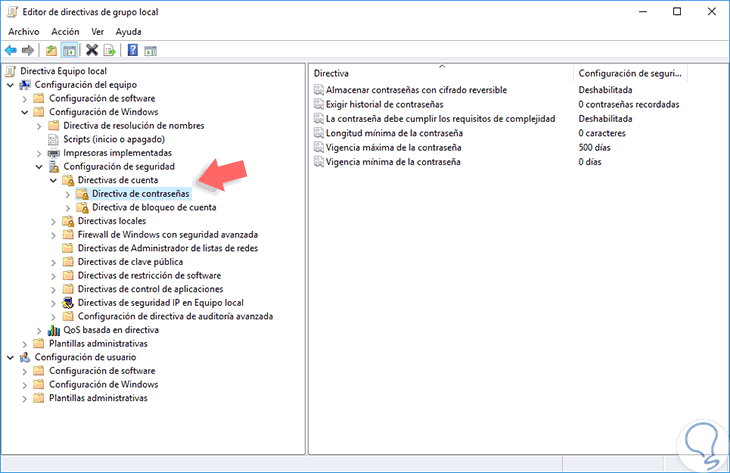Screen dimensions: 730x473
Task: Click the Configuración de usuario user icon
Action: pyautogui.click(x=25, y=358)
